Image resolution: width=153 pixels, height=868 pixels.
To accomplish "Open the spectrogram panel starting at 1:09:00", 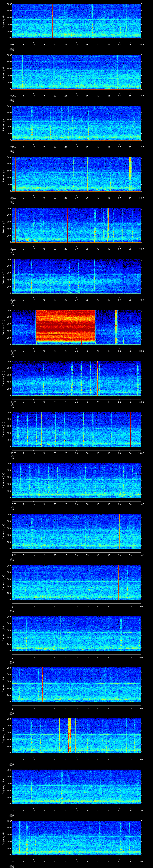I will click(x=76, y=429).
